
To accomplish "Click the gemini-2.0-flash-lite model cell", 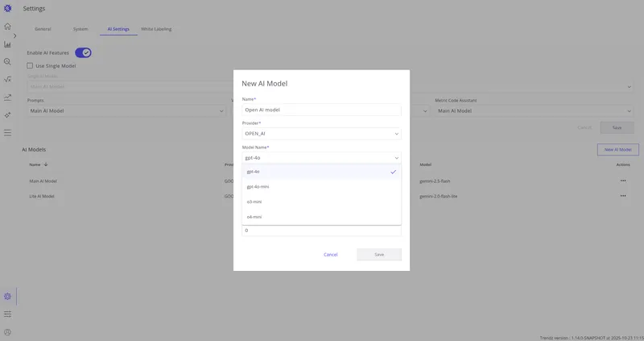I will (438, 196).
